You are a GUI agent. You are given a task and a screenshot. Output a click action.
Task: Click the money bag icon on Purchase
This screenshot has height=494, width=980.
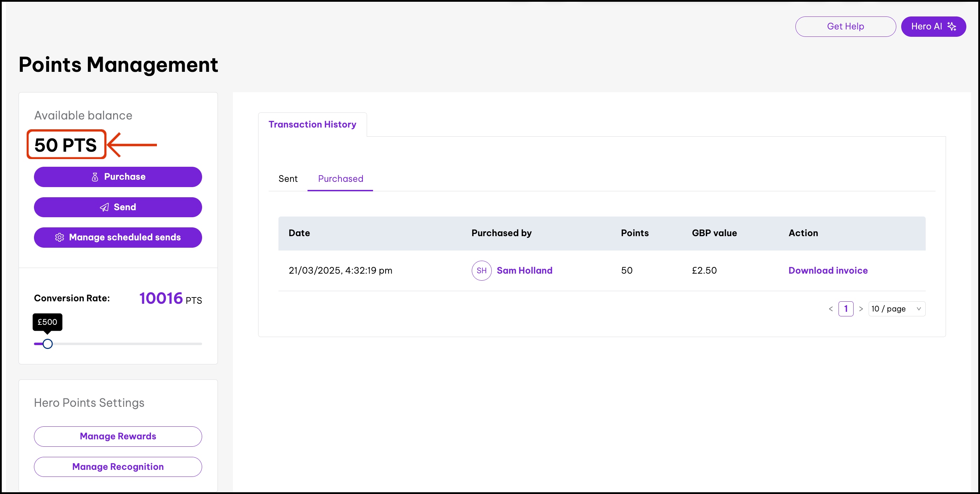[x=95, y=177]
